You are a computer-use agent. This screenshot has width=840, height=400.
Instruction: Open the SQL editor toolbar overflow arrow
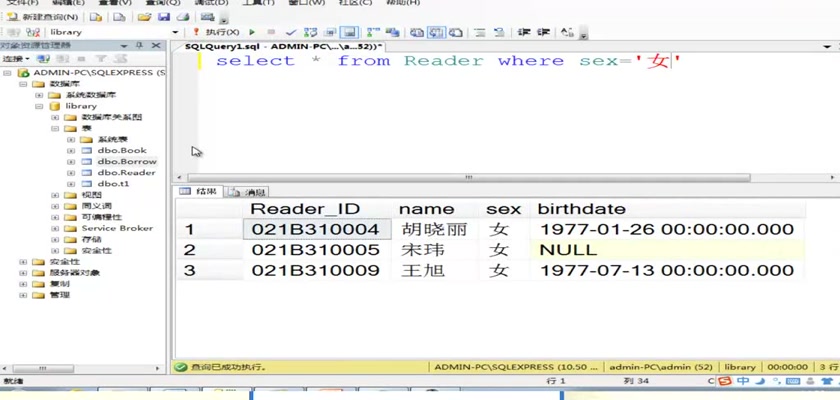584,35
